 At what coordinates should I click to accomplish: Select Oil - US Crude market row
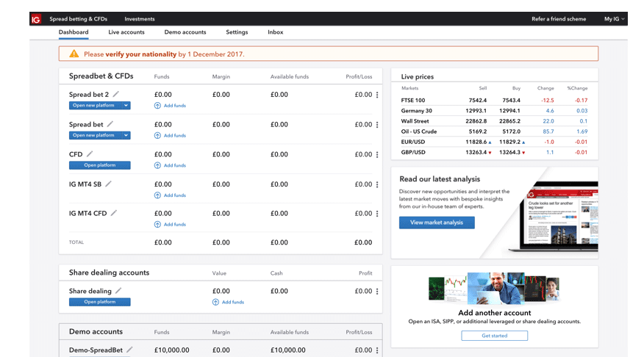pos(494,131)
